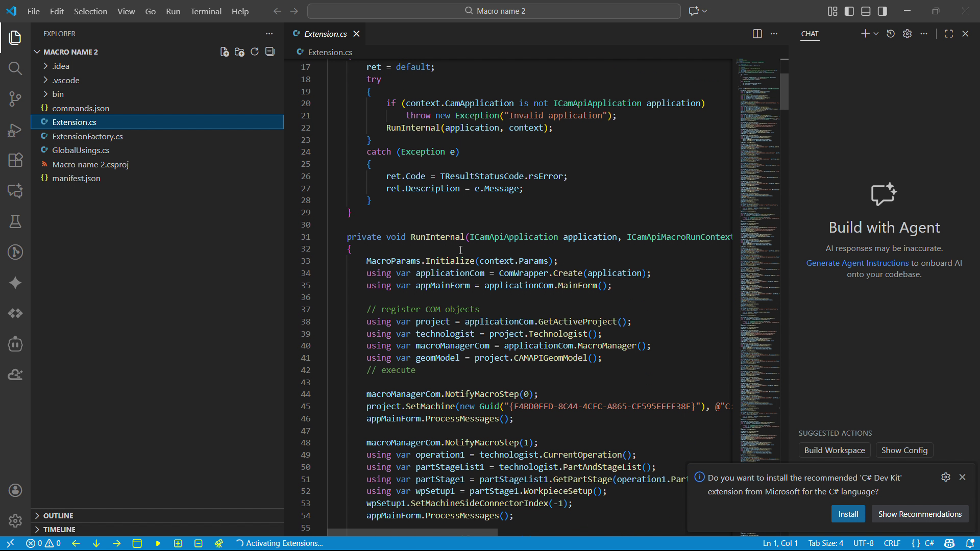
Task: Open Extensions view in activity bar
Action: (15, 160)
